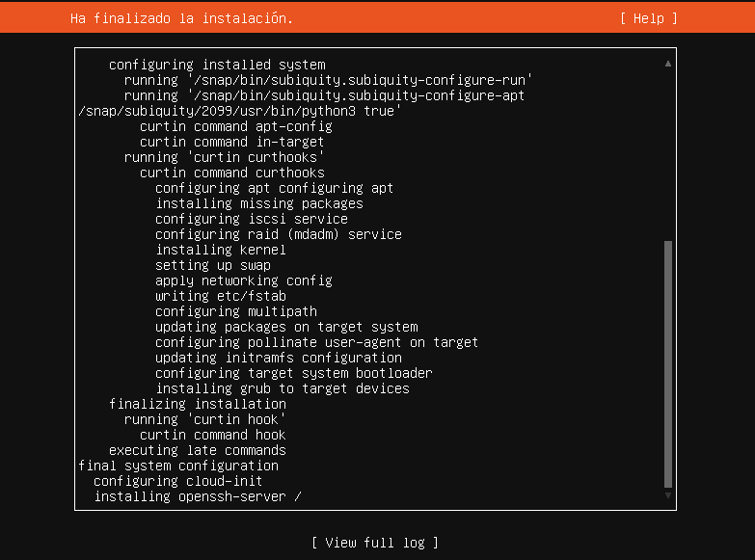Viewport: 755px width, 560px height.
Task: Click the "configuring cloud-init" log entry
Action: coord(178,481)
